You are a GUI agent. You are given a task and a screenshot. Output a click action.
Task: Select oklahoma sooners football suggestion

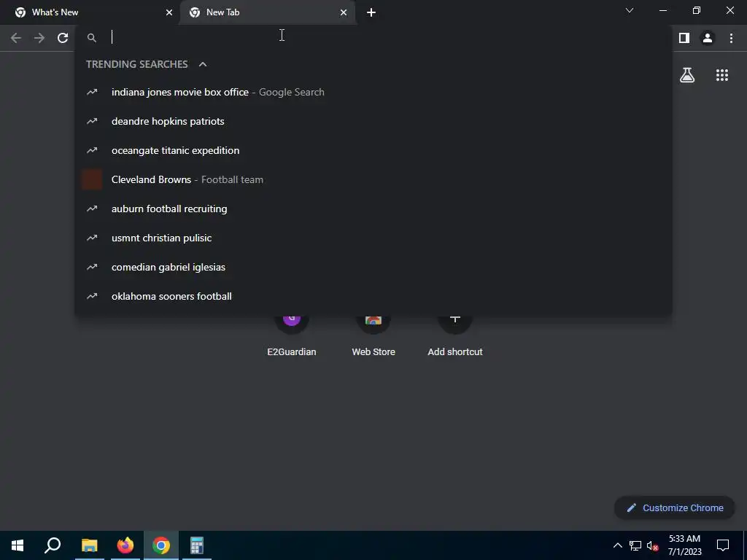[x=373, y=296]
